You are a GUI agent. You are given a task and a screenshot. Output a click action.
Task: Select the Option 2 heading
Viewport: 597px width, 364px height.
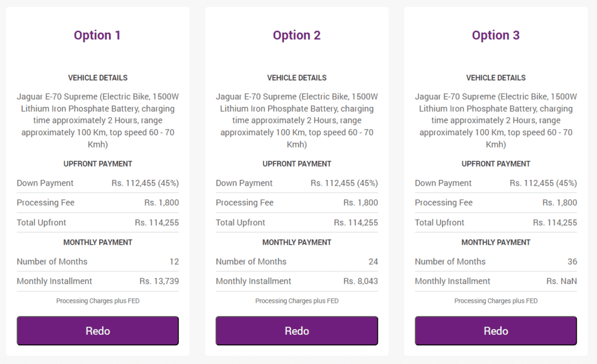pyautogui.click(x=297, y=35)
